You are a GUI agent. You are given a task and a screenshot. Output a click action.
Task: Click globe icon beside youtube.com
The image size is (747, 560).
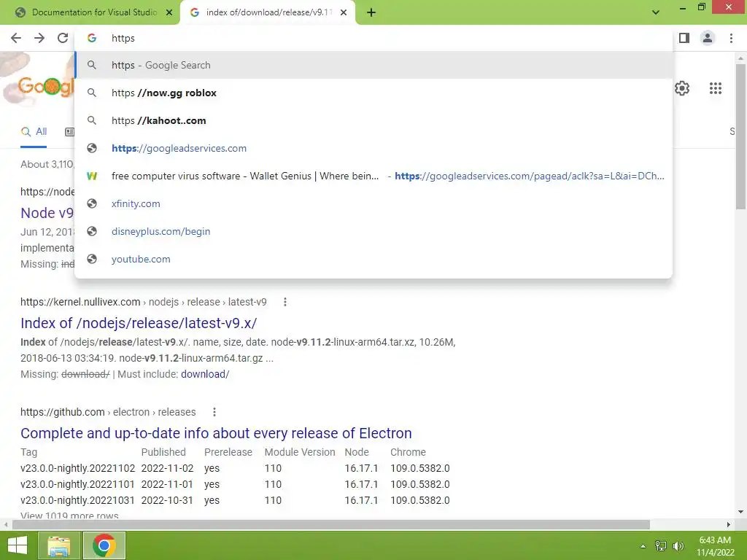coord(92,259)
